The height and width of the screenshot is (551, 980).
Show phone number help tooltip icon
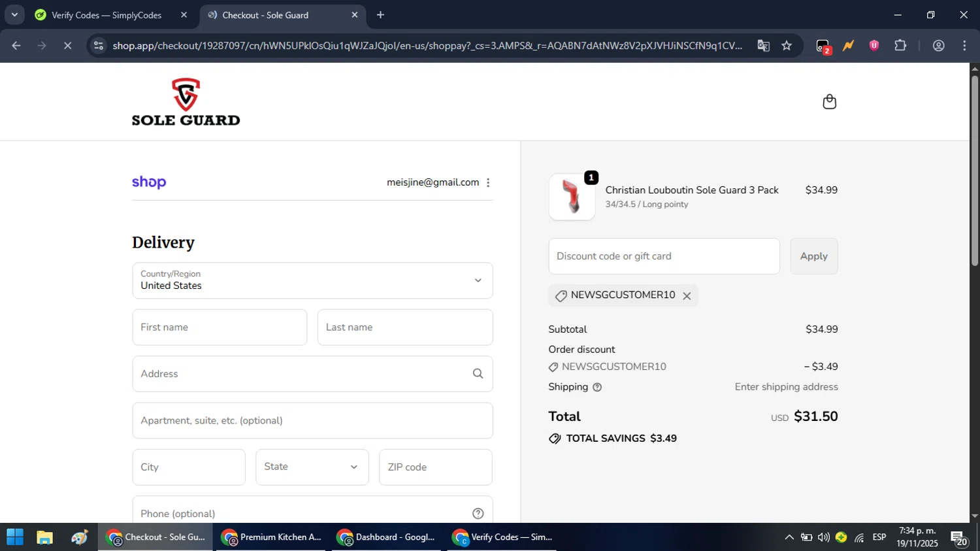pyautogui.click(x=478, y=514)
